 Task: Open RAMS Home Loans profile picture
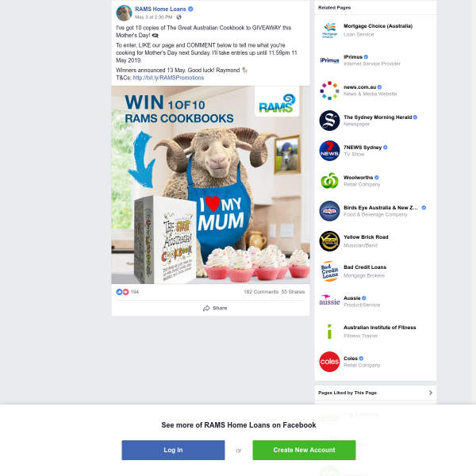coord(124,13)
